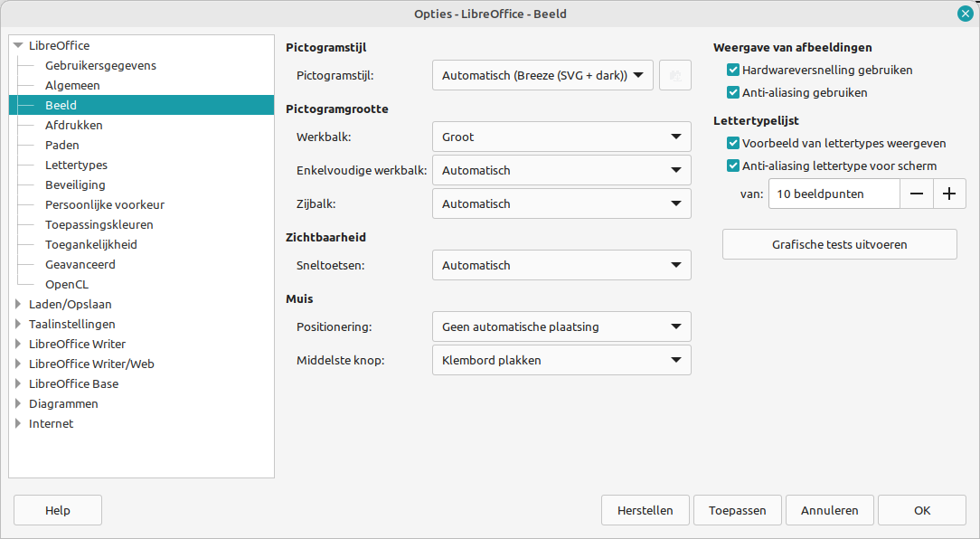Screen dimensions: 980x539
Task: Select the OpenCL options page
Action: tap(67, 284)
